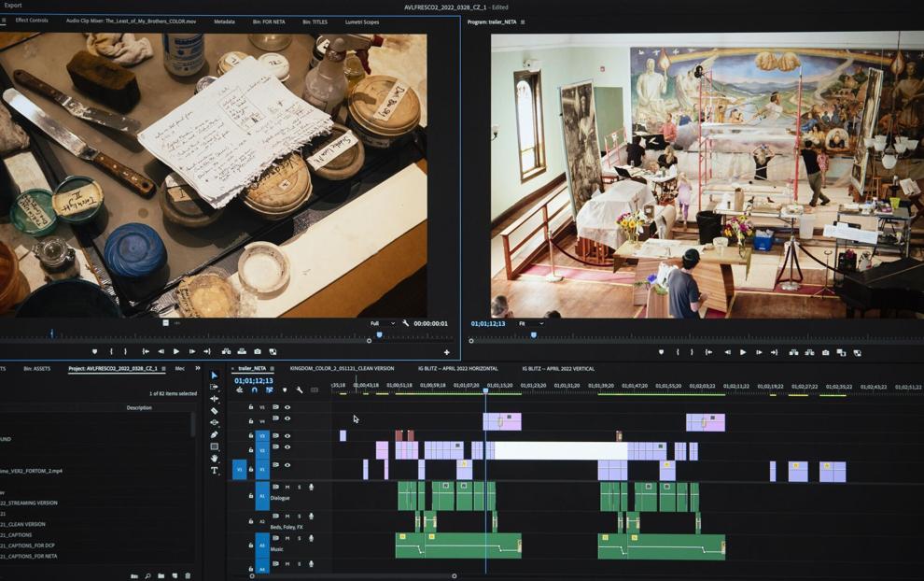Select the Razor tool in tools panel

(x=214, y=411)
